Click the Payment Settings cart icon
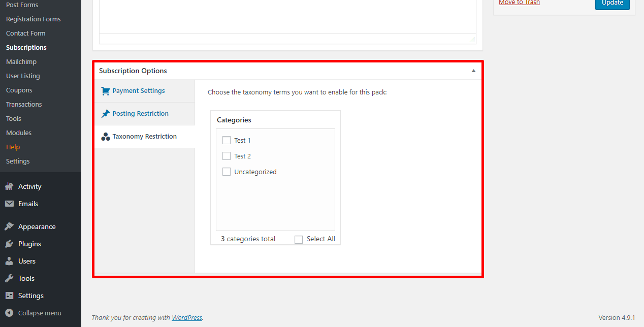Screen dimensions: 644x327 click(106, 91)
